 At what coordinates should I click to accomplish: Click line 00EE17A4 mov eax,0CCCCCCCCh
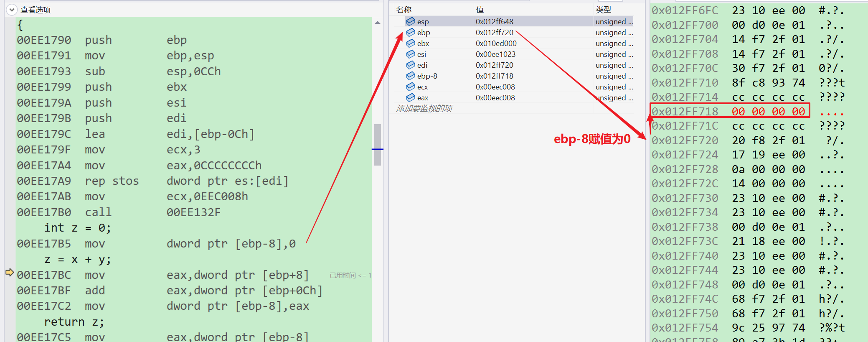(x=139, y=166)
